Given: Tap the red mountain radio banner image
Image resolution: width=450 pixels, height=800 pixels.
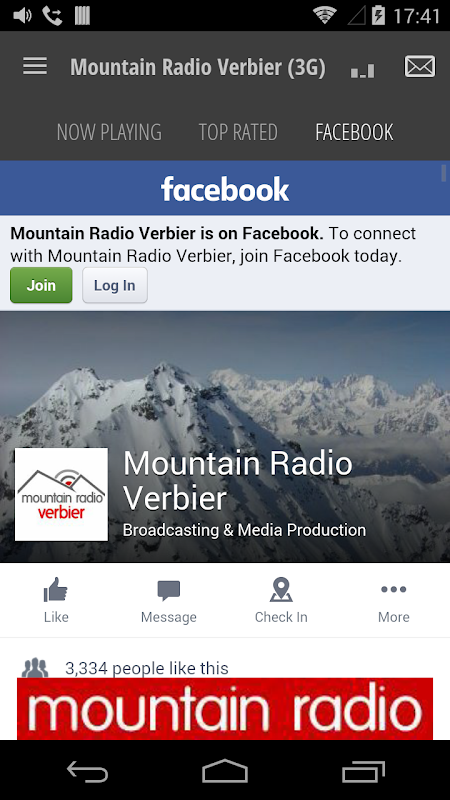Looking at the screenshot, I should pos(225,708).
